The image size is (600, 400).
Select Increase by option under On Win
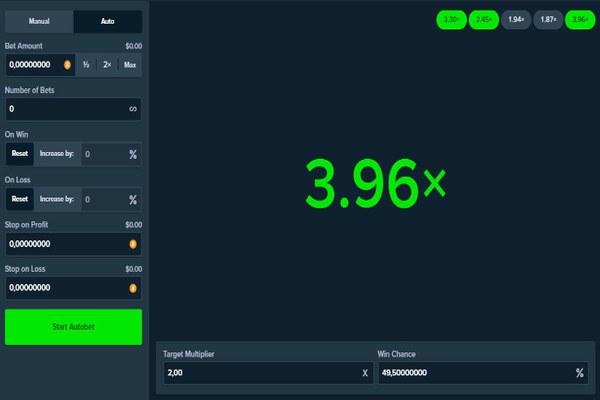(x=56, y=154)
